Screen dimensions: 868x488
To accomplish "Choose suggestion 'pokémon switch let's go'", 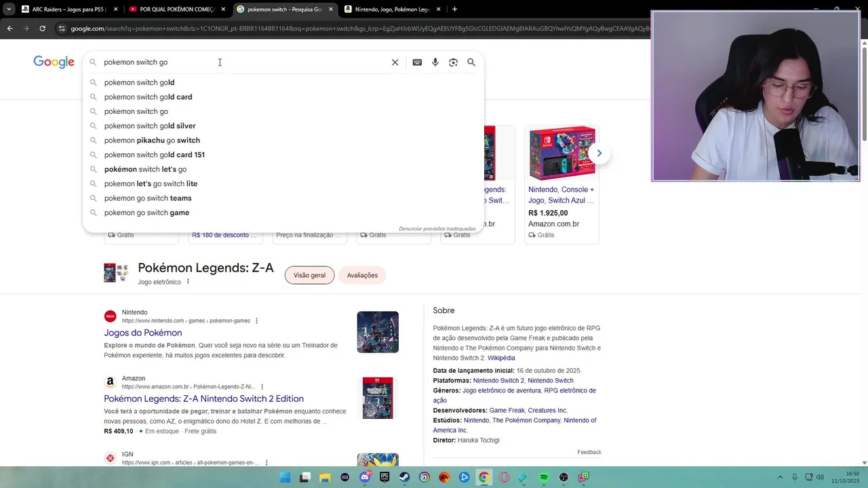I will point(283,169).
